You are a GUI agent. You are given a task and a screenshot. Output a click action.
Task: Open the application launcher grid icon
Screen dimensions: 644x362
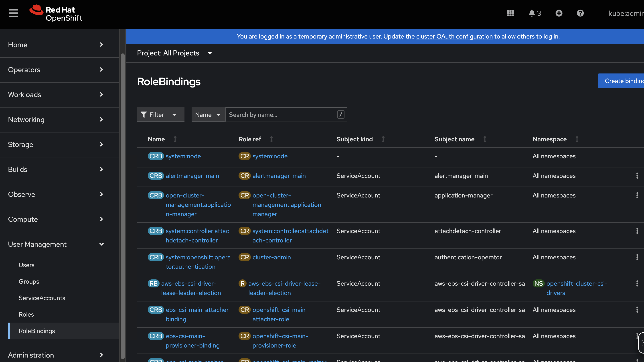pyautogui.click(x=510, y=13)
